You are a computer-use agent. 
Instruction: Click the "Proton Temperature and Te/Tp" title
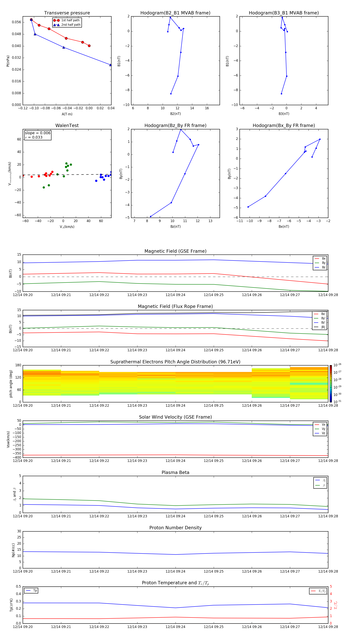click(175, 583)
